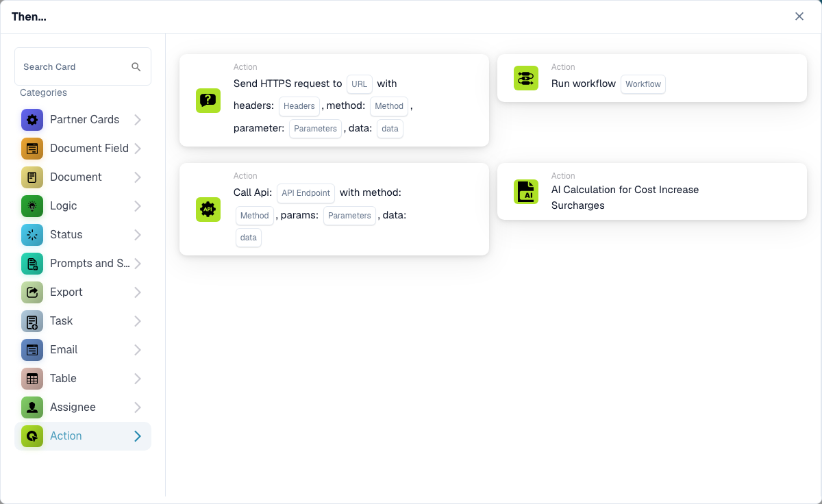
Task: Click the Partner Cards gear icon
Action: (x=32, y=120)
